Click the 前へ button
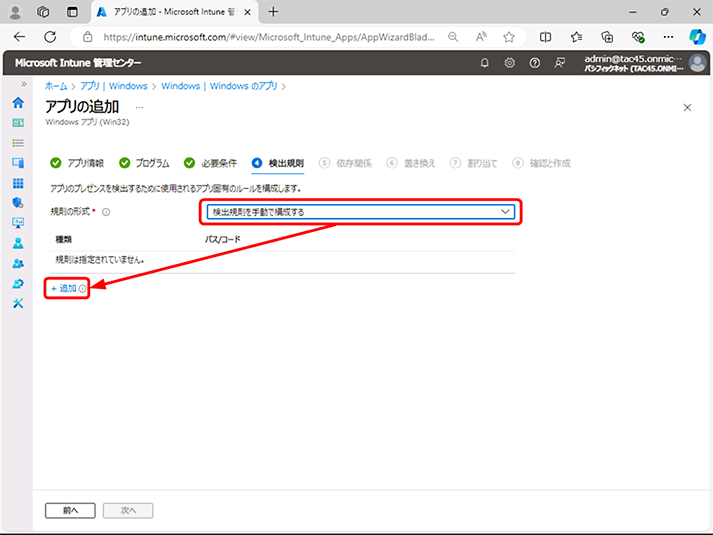The width and height of the screenshot is (713, 535). pyautogui.click(x=70, y=510)
